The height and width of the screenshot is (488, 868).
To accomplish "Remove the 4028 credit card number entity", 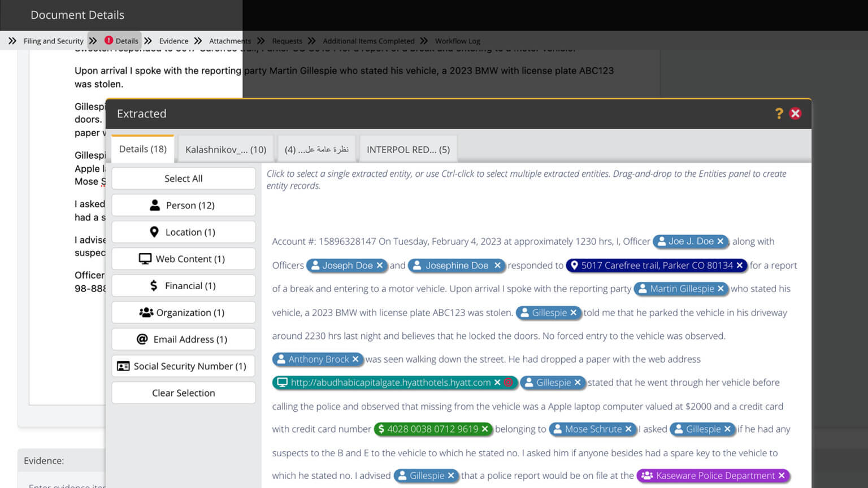I will 485,429.
